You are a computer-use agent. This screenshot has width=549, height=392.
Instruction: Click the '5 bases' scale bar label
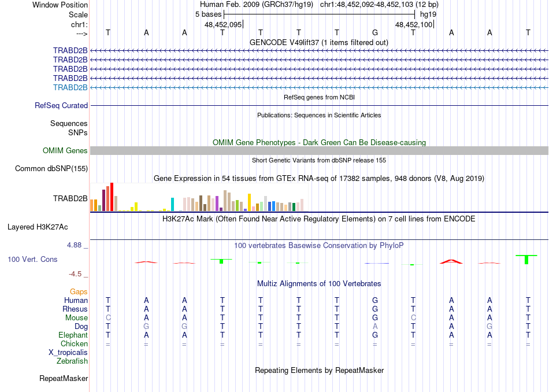(x=208, y=14)
